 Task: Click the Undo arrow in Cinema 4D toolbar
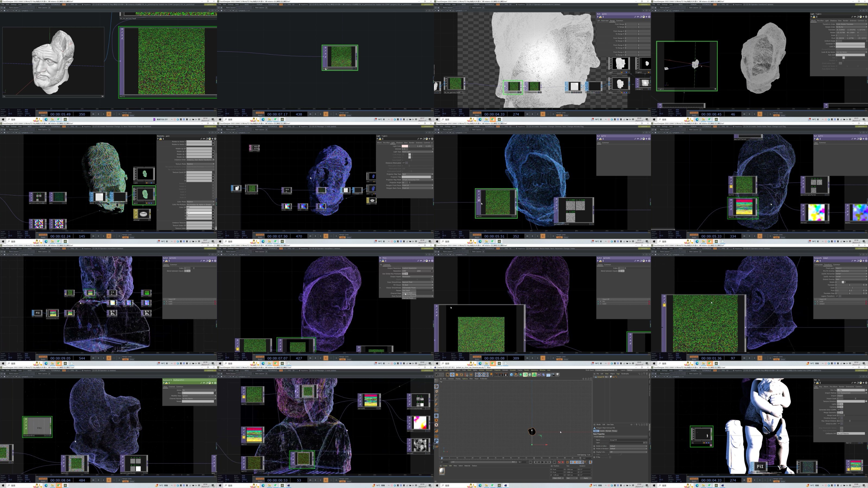437,375
